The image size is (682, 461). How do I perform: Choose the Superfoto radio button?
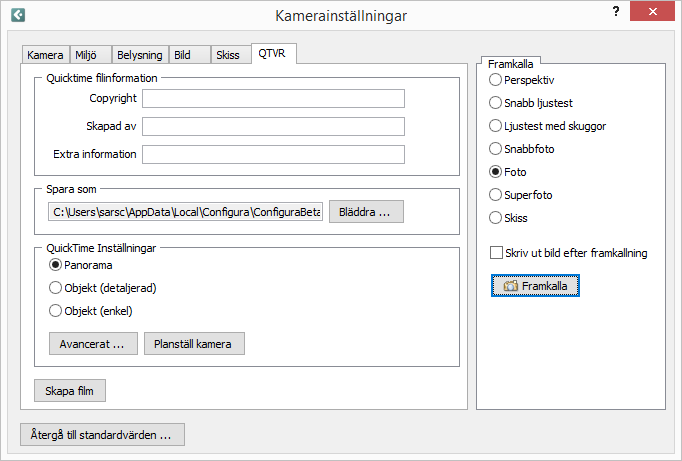coord(495,195)
